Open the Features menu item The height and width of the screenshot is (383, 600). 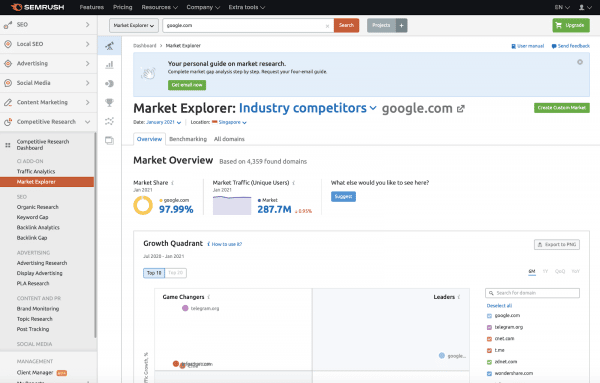click(x=91, y=7)
